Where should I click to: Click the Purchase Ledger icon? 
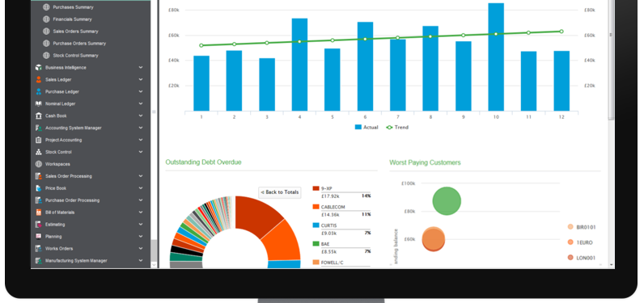point(39,92)
